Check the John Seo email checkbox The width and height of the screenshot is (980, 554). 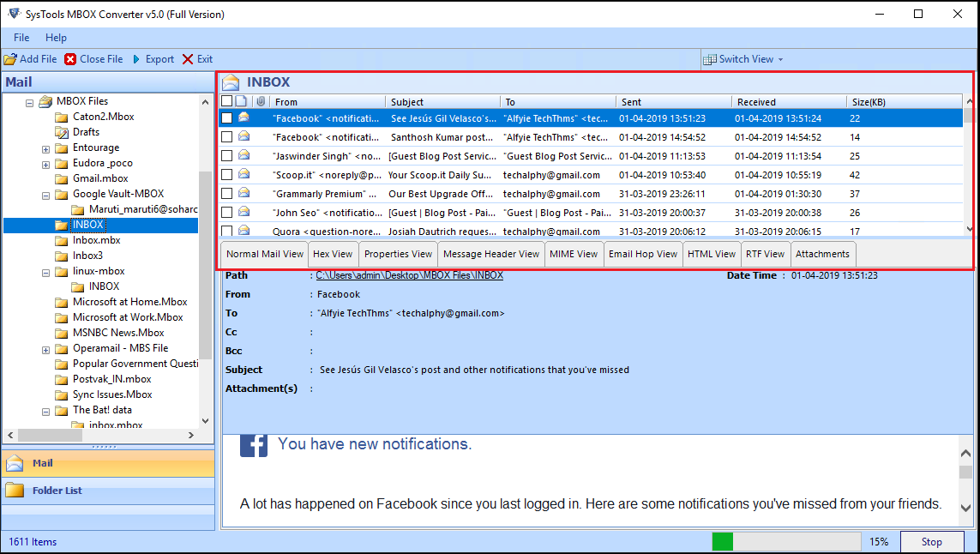click(x=227, y=211)
